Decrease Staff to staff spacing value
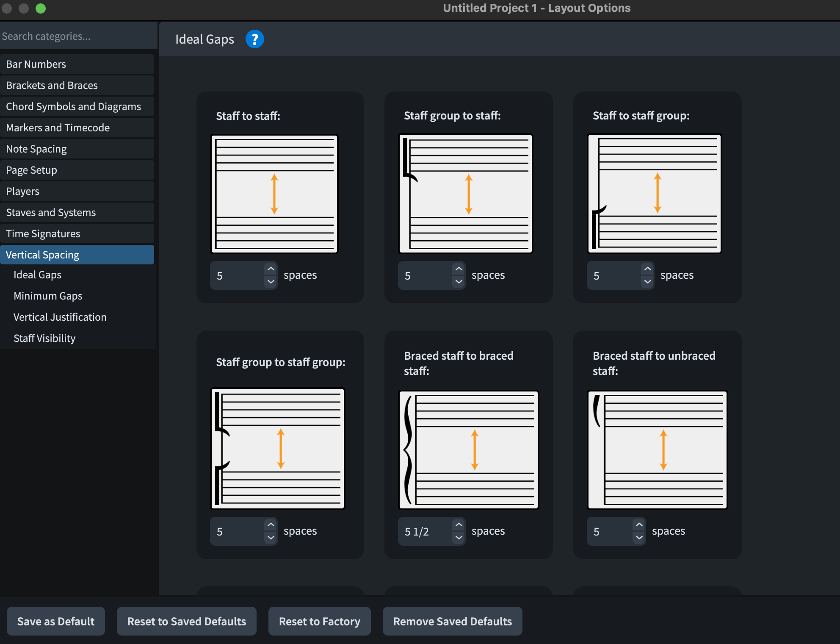Screen dimensions: 840x644 (271, 282)
